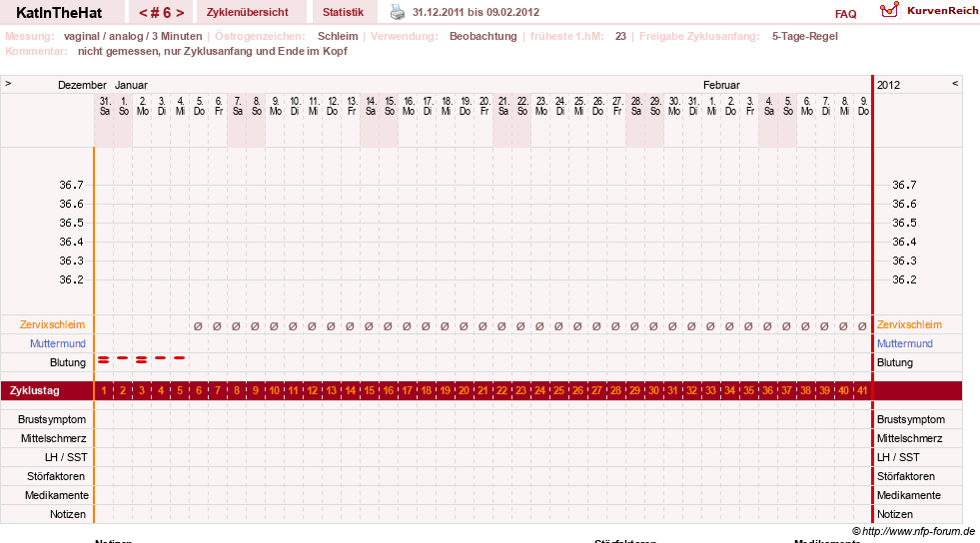Click mucus symbol ø on cycle day 18
Viewport: 980px width, 543px height.
point(426,325)
